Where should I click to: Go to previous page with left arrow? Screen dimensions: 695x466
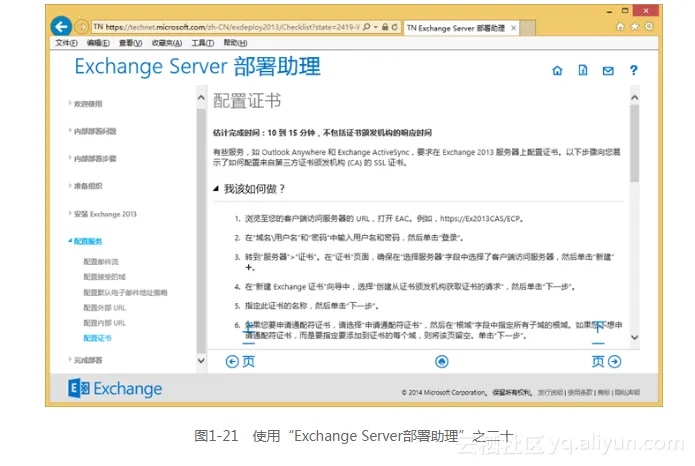(x=240, y=361)
